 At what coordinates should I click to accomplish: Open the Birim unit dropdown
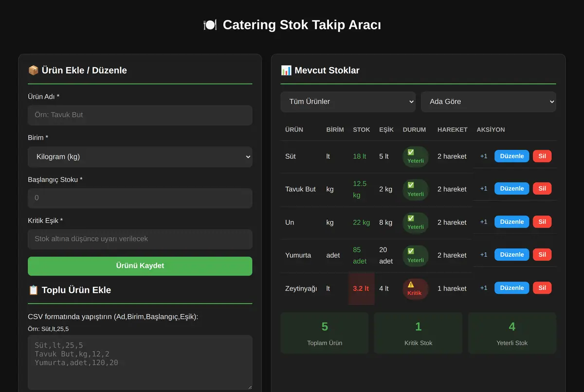(x=140, y=157)
